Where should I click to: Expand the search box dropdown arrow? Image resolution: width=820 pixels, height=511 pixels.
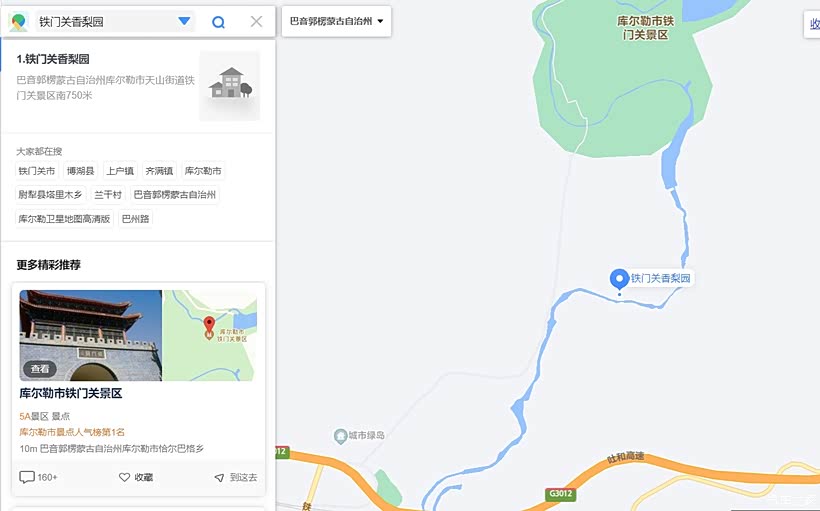click(x=184, y=21)
